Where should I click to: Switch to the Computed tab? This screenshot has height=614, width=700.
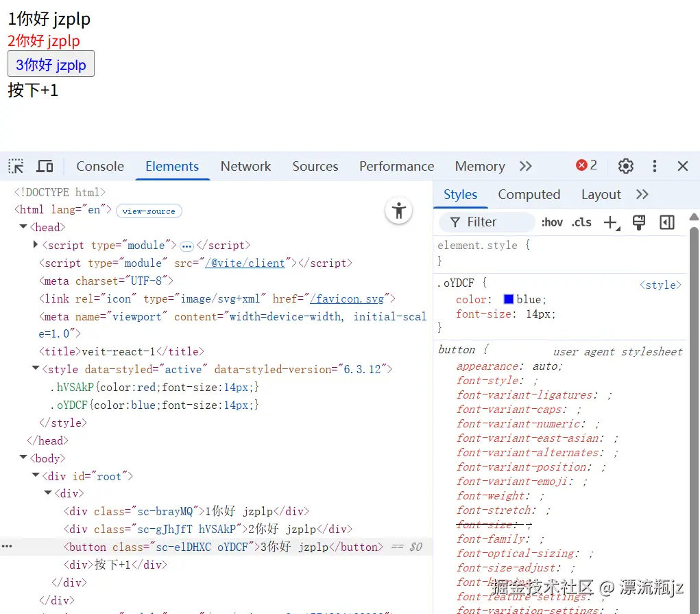pyautogui.click(x=529, y=194)
